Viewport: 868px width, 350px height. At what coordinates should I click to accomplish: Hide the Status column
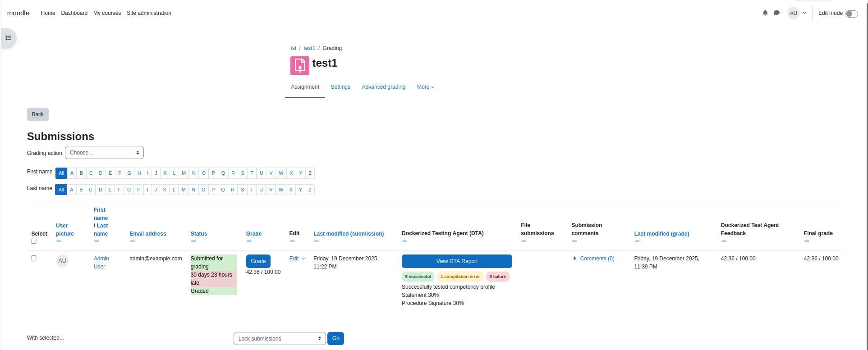coord(193,241)
